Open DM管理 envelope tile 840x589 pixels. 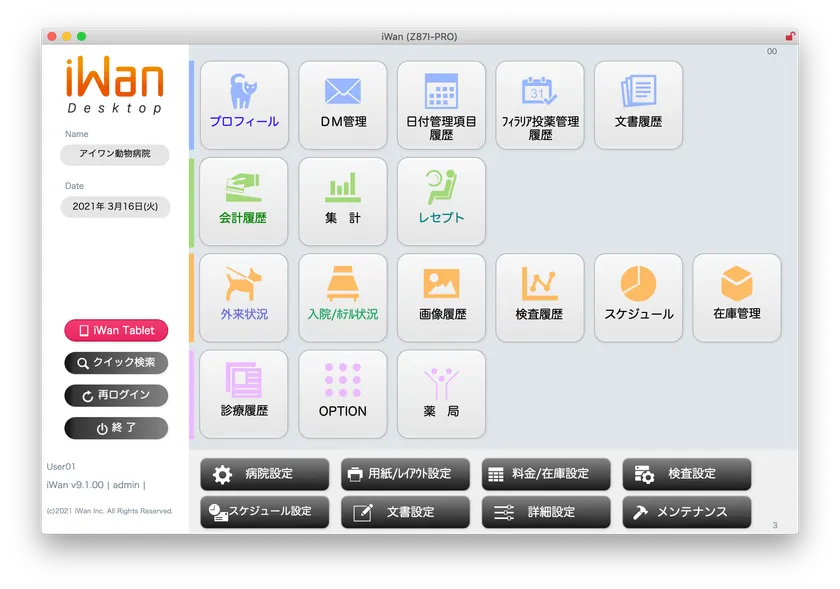[x=343, y=105]
